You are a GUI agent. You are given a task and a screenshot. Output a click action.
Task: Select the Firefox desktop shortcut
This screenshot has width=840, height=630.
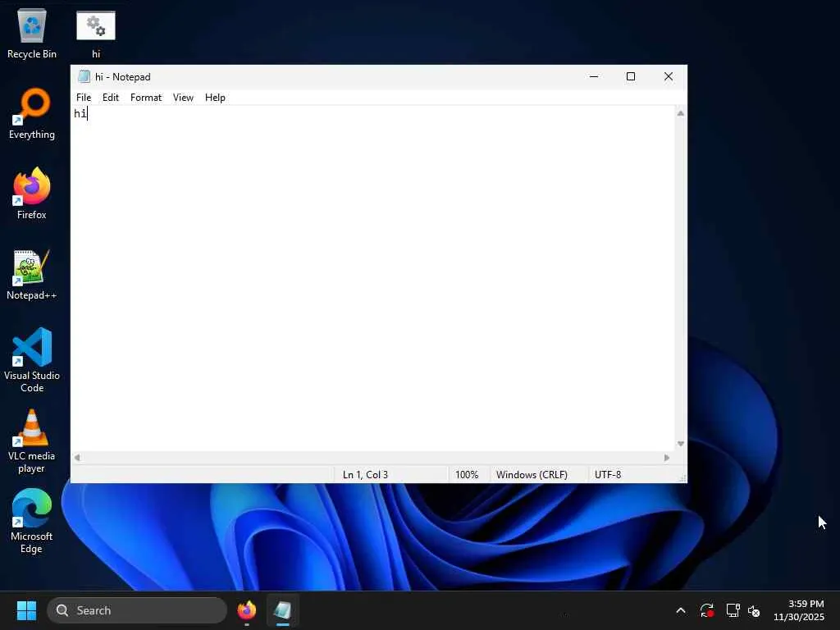tap(32, 194)
